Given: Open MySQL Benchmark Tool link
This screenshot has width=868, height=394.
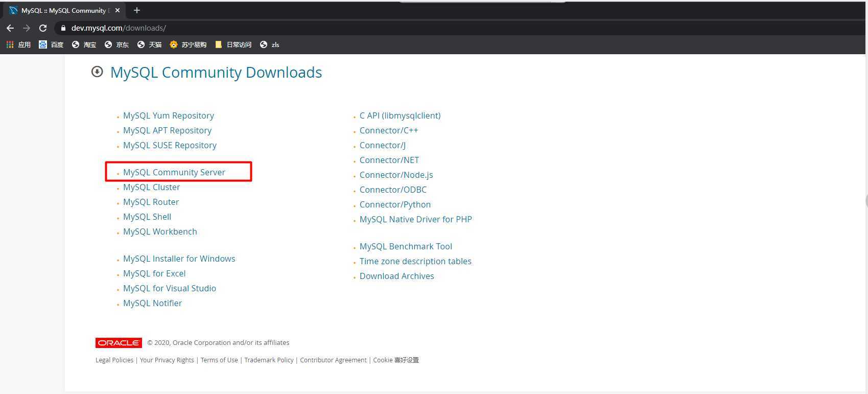Looking at the screenshot, I should [x=406, y=246].
